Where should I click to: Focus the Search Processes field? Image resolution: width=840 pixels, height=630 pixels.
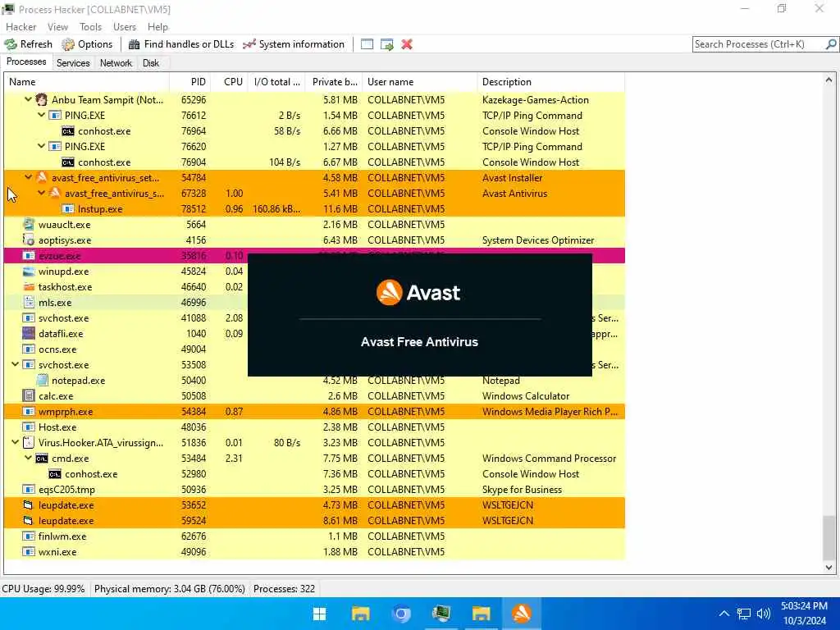pos(759,44)
